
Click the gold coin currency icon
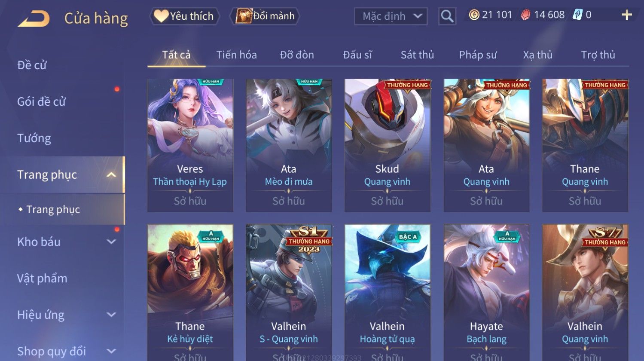[474, 15]
